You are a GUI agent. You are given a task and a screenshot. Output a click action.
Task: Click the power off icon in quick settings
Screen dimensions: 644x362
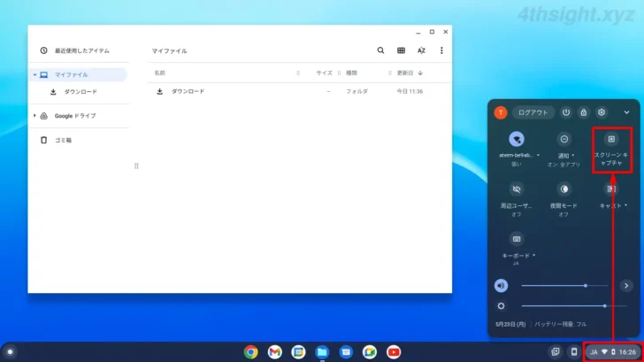[566, 112]
